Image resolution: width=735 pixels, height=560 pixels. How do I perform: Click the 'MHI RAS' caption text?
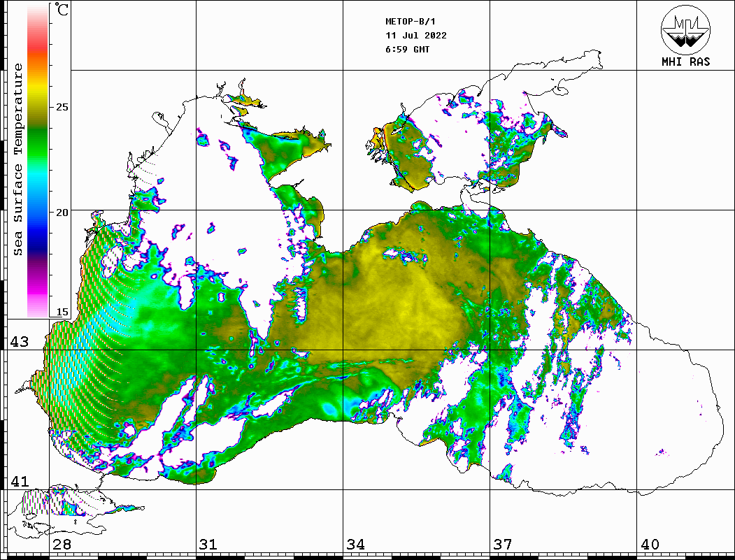pyautogui.click(x=685, y=62)
